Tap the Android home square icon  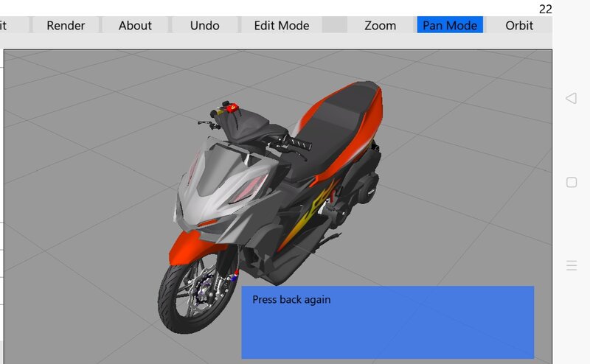[x=572, y=183]
